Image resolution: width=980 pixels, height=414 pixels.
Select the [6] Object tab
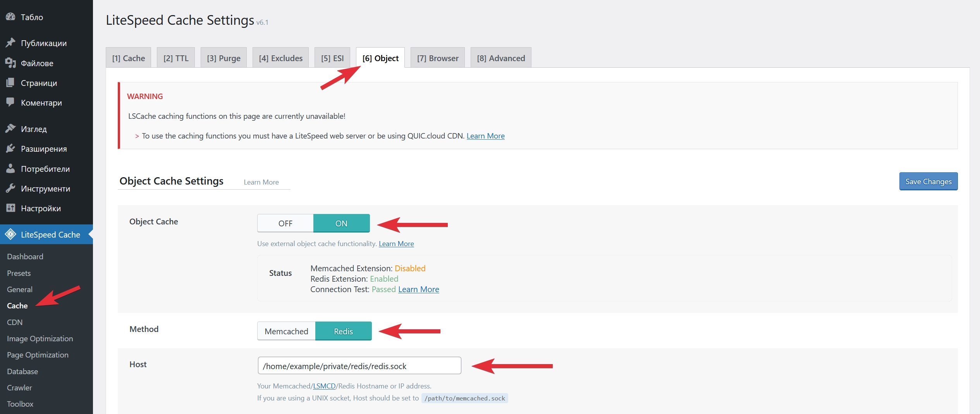click(x=380, y=58)
